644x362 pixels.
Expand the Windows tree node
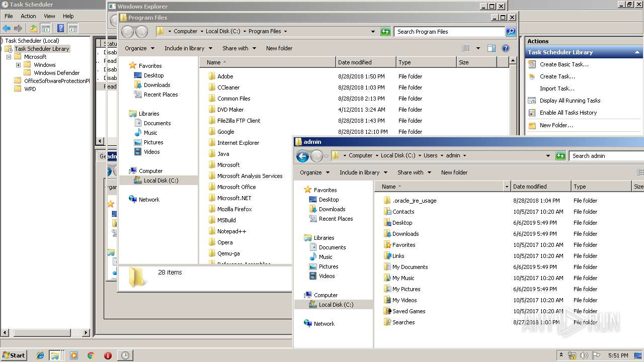click(18, 65)
